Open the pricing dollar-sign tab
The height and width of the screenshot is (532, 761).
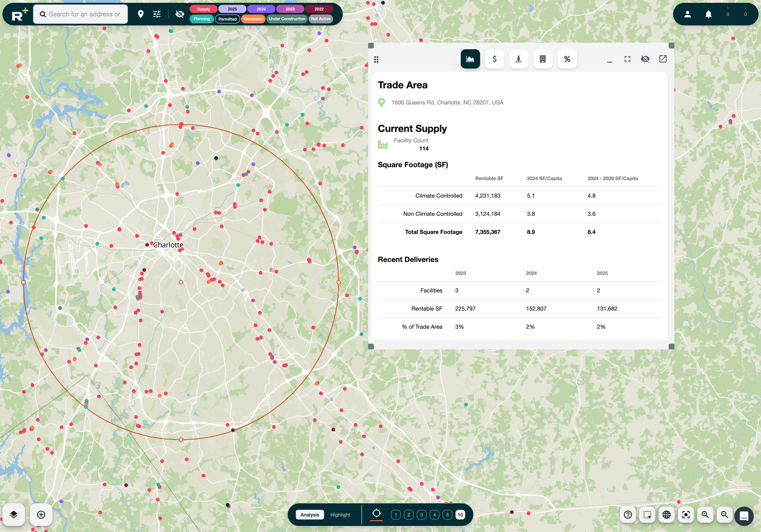pyautogui.click(x=494, y=59)
